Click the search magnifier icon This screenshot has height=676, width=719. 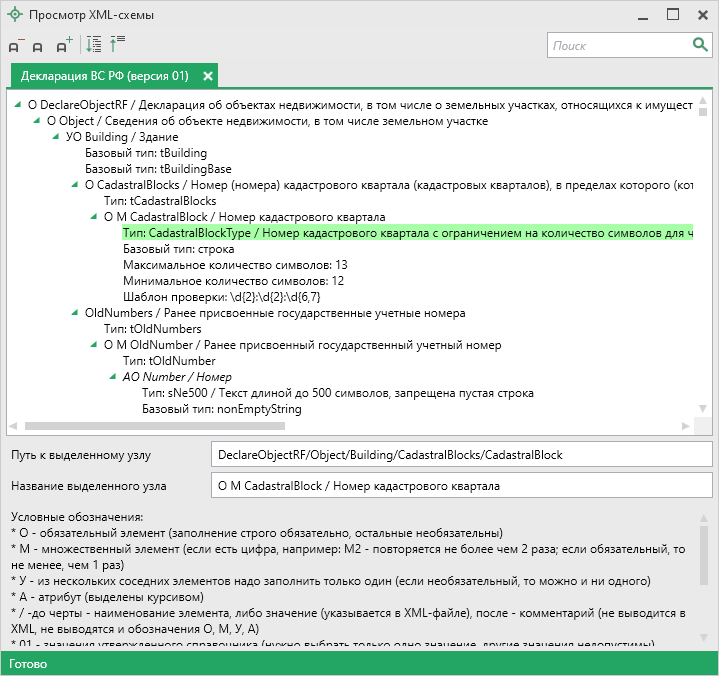(x=700, y=45)
